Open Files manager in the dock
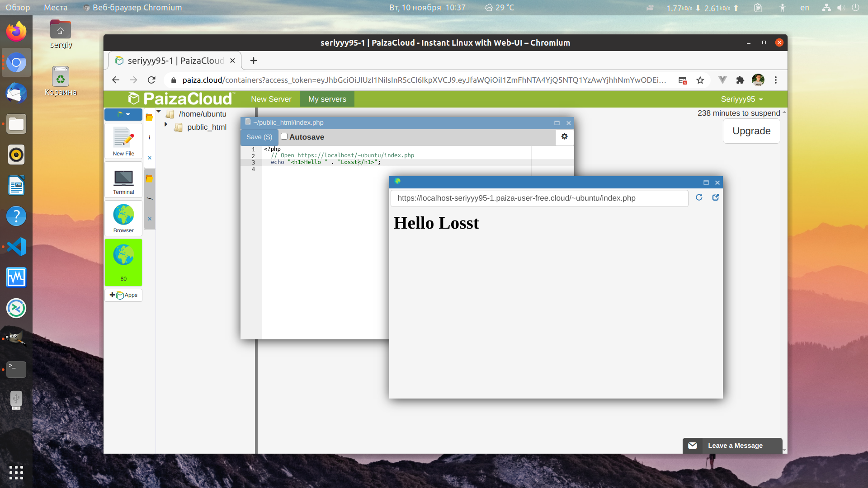 [x=16, y=124]
